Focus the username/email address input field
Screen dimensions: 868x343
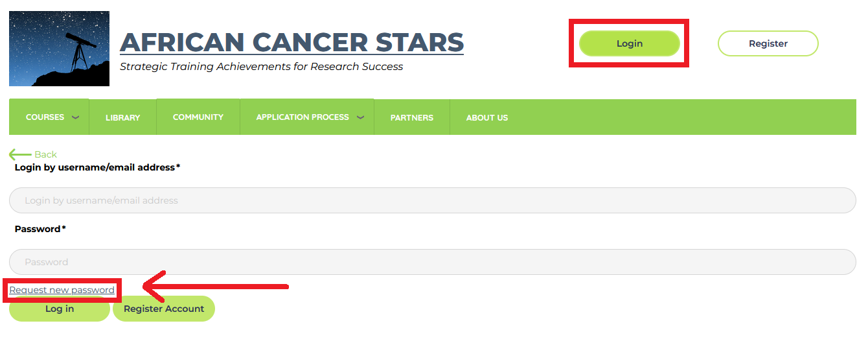433,200
